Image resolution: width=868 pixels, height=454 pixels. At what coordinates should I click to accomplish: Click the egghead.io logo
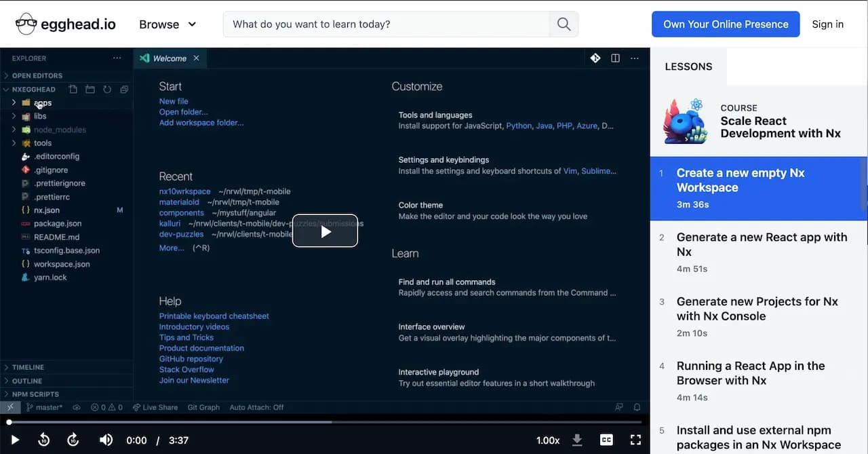pyautogui.click(x=66, y=24)
